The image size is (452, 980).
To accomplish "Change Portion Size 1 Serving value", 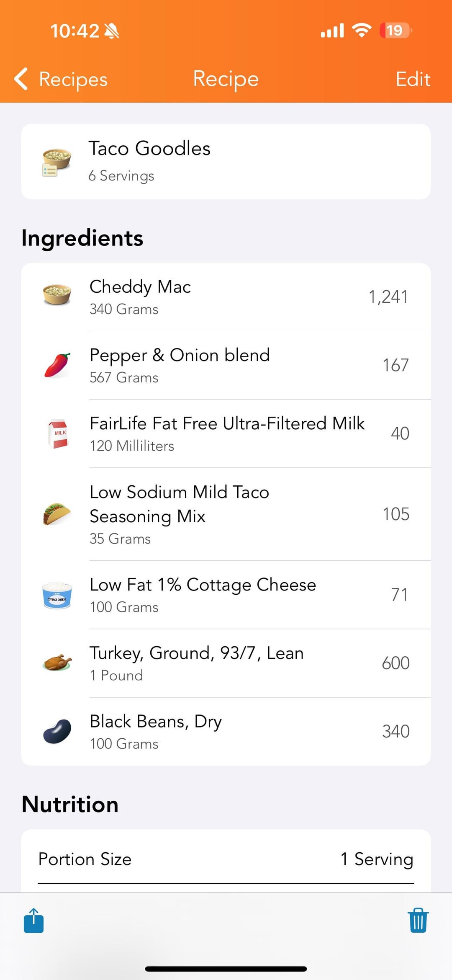I will pyautogui.click(x=377, y=859).
